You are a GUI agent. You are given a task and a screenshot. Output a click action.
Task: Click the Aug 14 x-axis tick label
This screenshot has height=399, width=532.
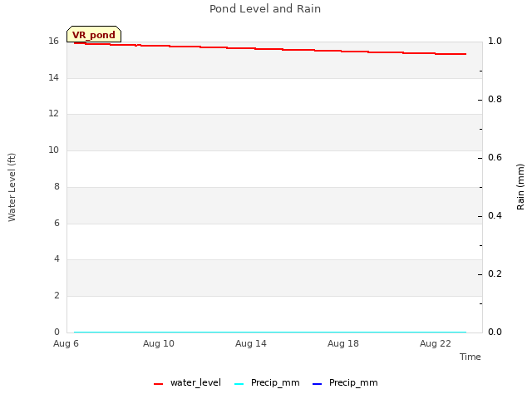click(x=251, y=343)
